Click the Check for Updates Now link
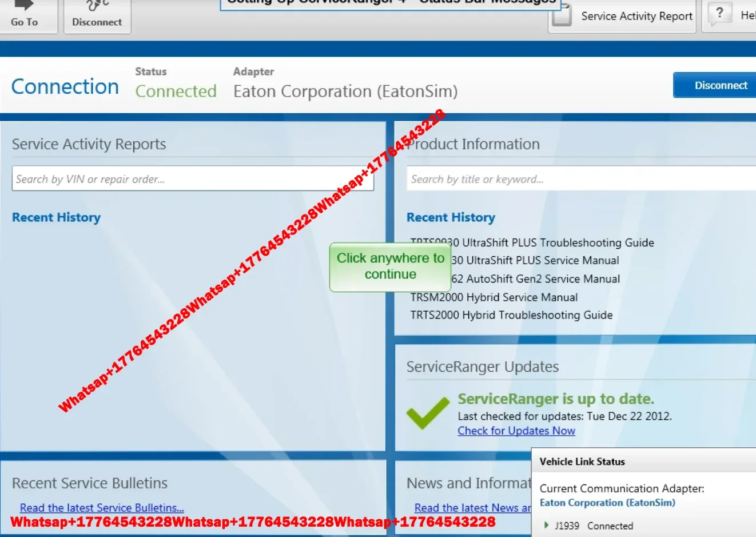Image resolution: width=756 pixels, height=537 pixels. coord(516,431)
